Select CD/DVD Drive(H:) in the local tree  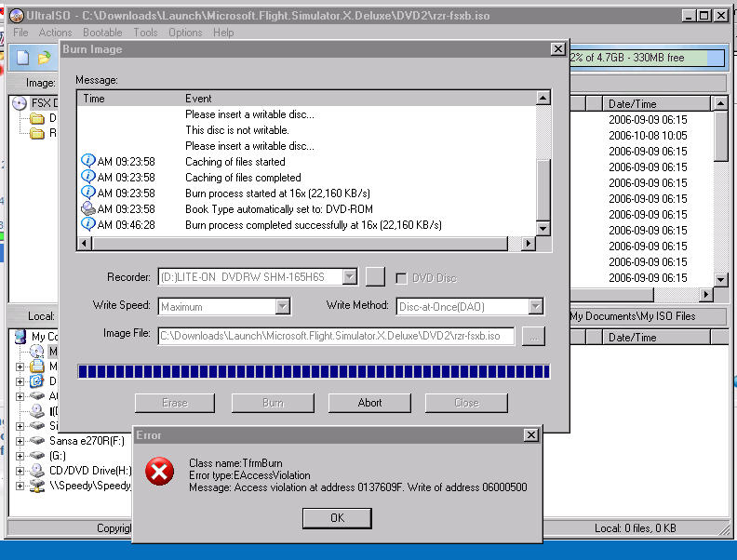(90, 471)
